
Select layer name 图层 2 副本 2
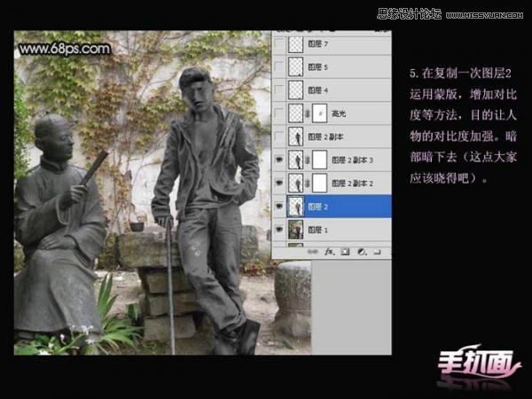click(x=352, y=184)
